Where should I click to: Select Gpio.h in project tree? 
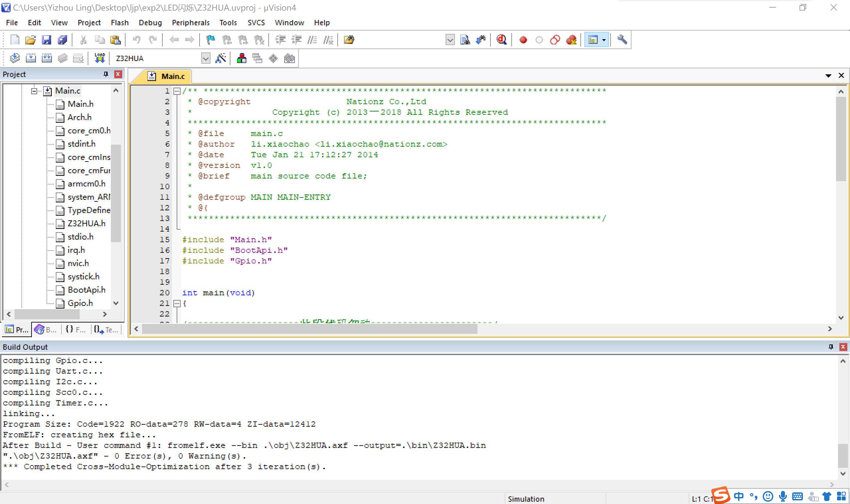point(80,303)
